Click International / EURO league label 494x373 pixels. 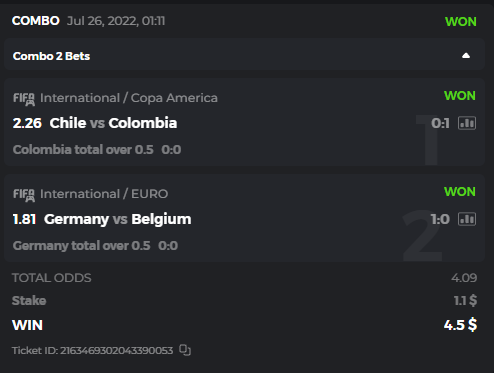(104, 194)
